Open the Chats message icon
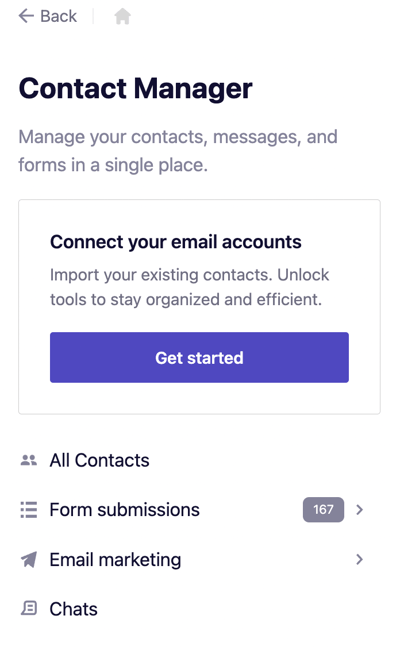Image resolution: width=400 pixels, height=654 pixels. (x=29, y=609)
